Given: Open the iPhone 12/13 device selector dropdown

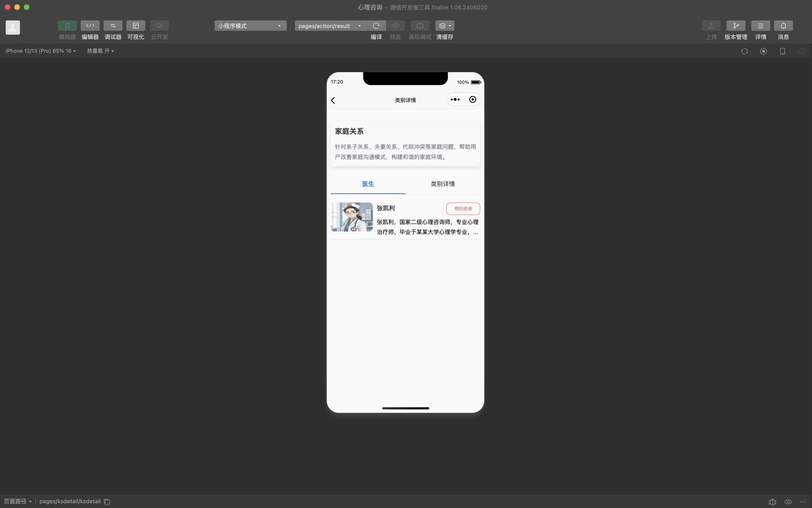Looking at the screenshot, I should pyautogui.click(x=41, y=51).
